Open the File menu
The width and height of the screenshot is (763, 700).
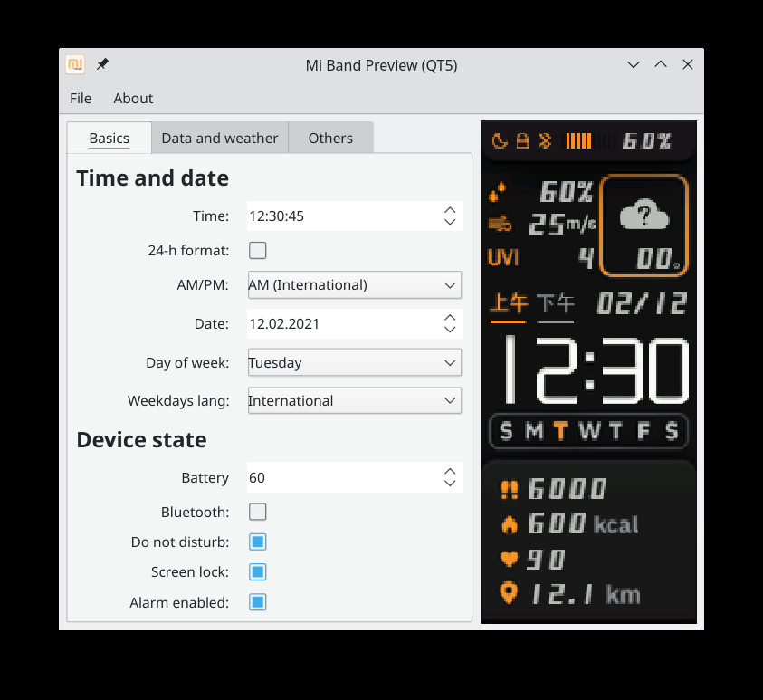pos(81,99)
